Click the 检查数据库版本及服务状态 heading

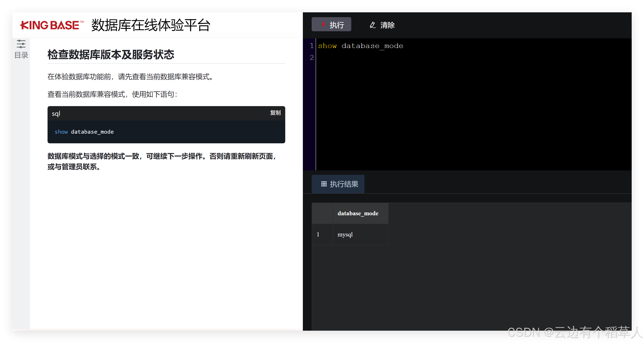click(111, 55)
